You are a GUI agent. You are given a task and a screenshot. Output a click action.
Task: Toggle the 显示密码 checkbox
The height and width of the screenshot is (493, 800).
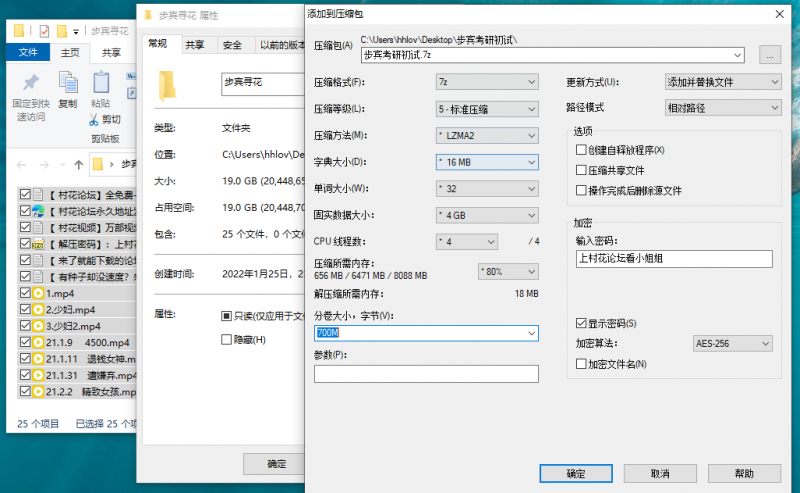click(x=581, y=324)
